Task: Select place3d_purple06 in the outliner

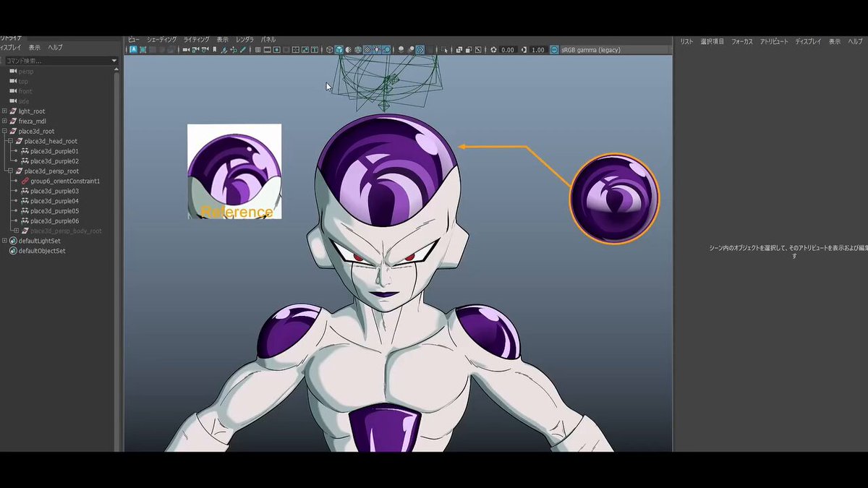Action: tap(54, 221)
